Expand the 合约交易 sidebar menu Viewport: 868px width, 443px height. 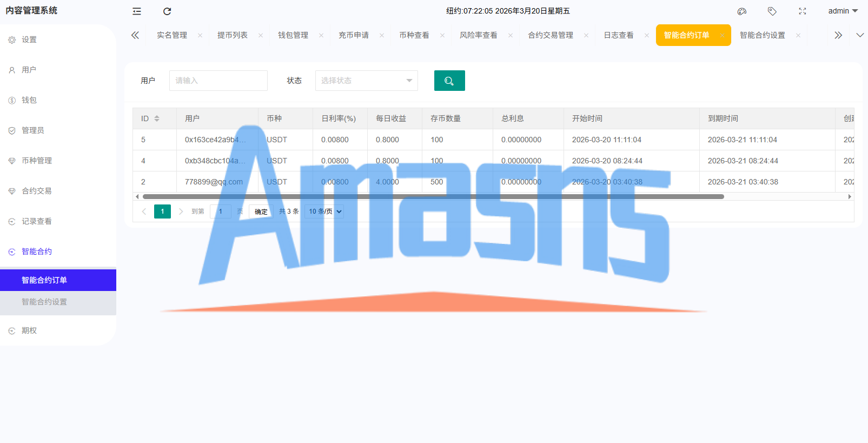pyautogui.click(x=58, y=191)
